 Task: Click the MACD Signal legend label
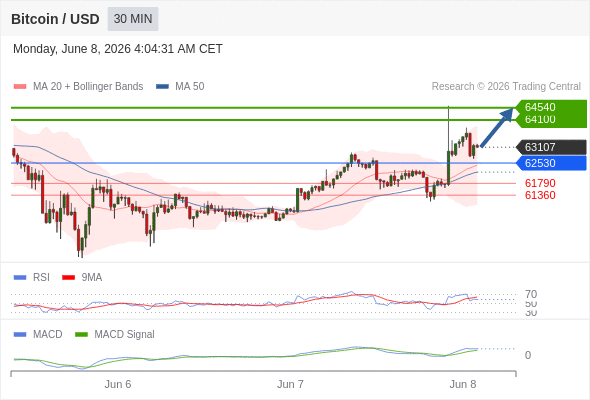click(x=125, y=334)
